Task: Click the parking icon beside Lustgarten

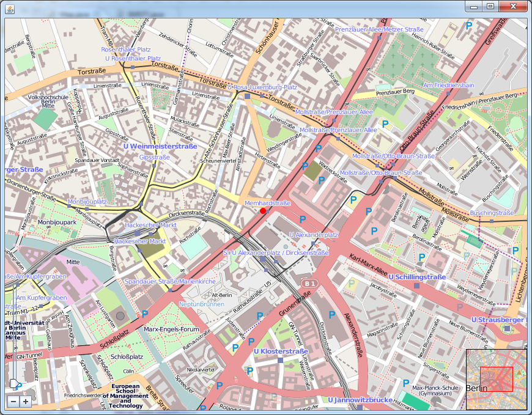Action: (x=145, y=314)
